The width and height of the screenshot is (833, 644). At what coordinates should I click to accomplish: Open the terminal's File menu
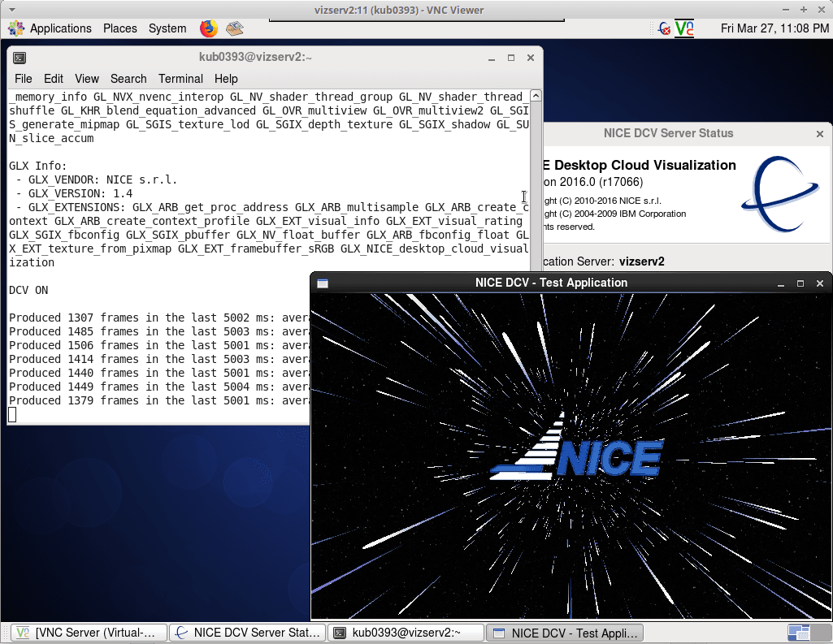click(24, 79)
